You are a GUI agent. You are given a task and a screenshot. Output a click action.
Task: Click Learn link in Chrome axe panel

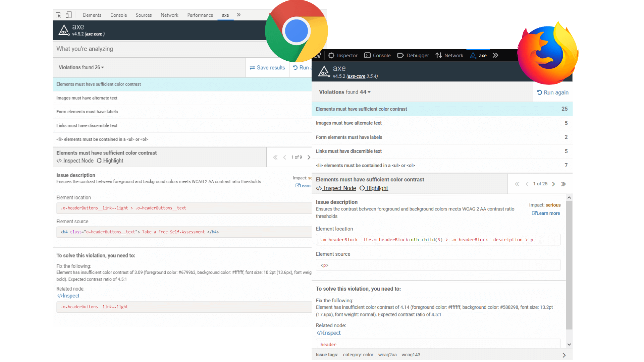point(303,185)
